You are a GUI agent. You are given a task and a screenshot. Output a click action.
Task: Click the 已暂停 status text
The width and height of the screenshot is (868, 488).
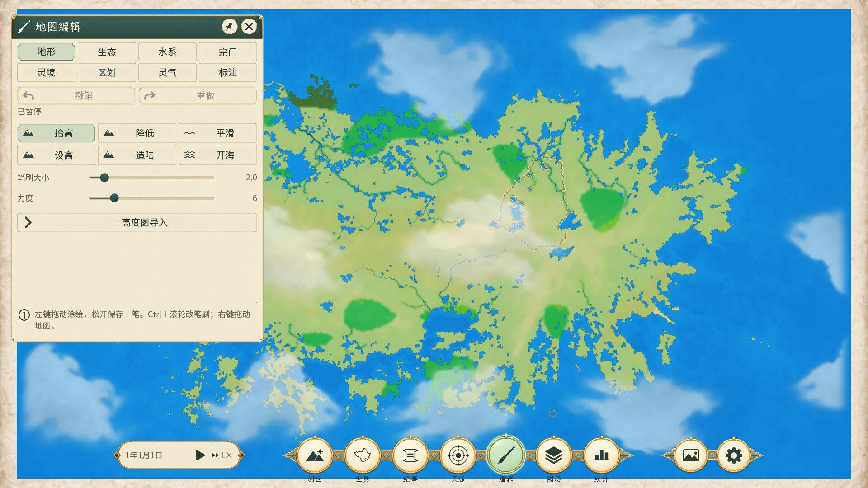pos(29,111)
